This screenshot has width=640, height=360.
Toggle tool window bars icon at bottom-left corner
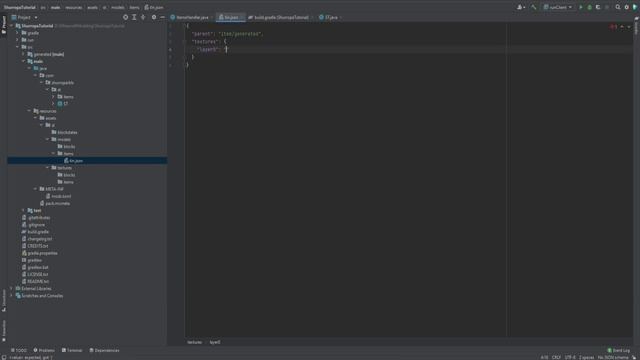pos(4,357)
